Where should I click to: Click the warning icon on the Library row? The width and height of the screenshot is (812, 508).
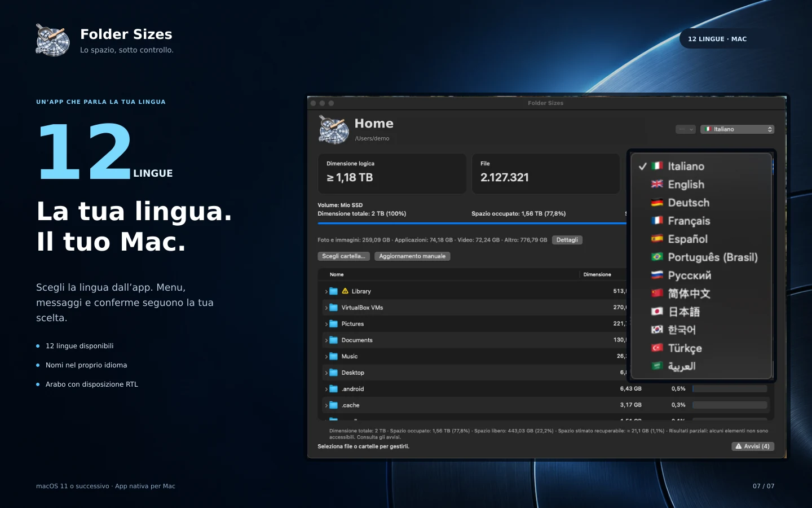(x=345, y=291)
